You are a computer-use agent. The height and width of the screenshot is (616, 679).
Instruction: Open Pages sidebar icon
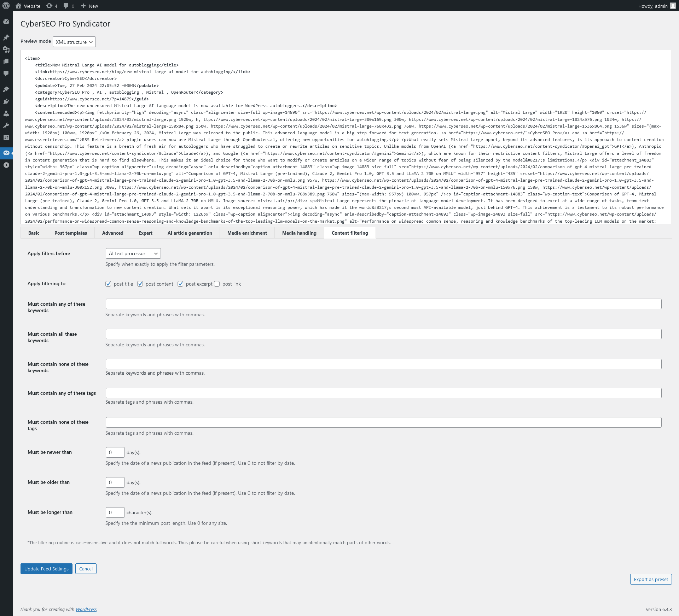(x=6, y=61)
